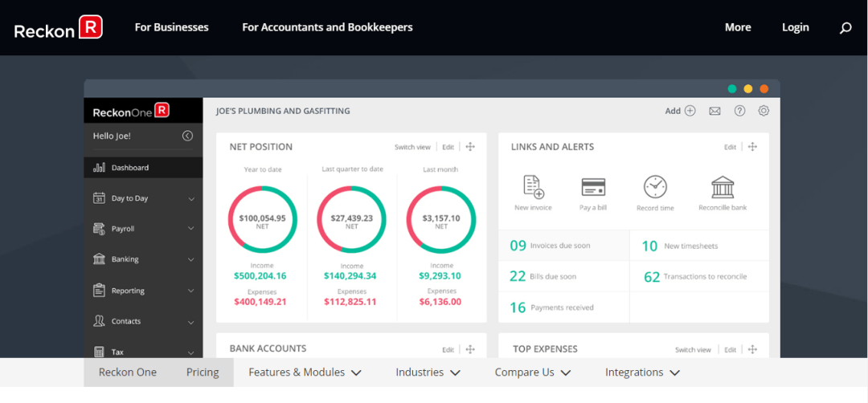Click the Reconcile bank icon
The width and height of the screenshot is (868, 403).
click(x=723, y=187)
